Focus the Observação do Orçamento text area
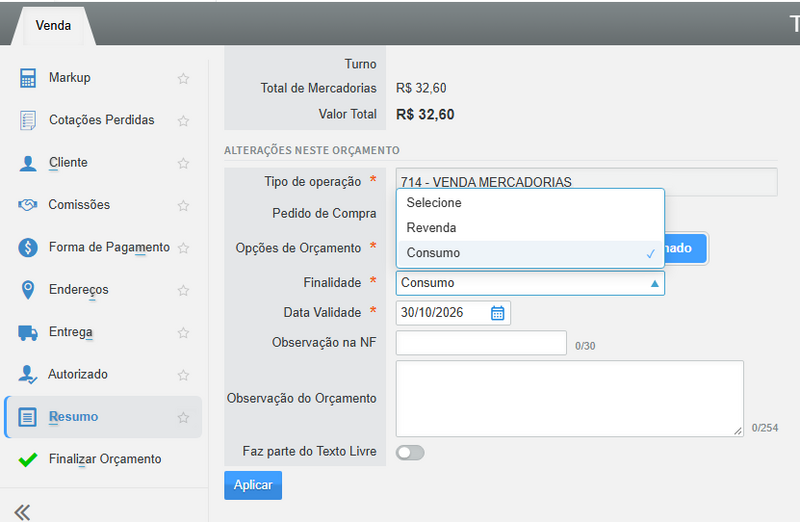The image size is (800, 522). click(x=569, y=399)
